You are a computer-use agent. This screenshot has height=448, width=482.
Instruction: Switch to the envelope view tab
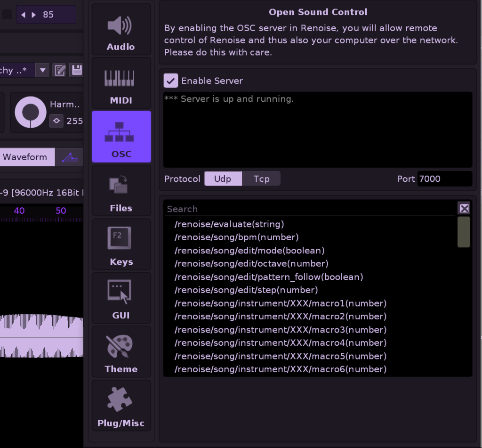click(x=70, y=157)
